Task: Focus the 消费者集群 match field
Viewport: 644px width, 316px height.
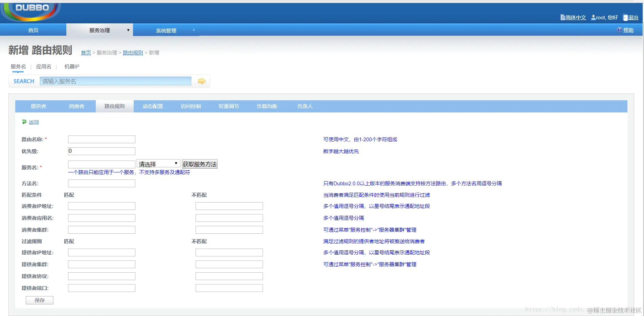Action: [x=102, y=230]
